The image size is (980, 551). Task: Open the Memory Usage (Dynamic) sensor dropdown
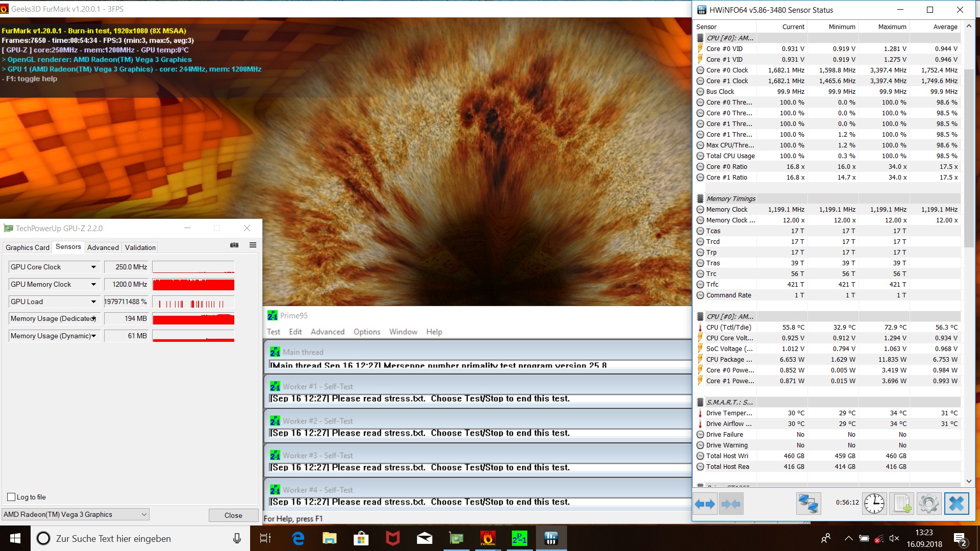[x=93, y=336]
